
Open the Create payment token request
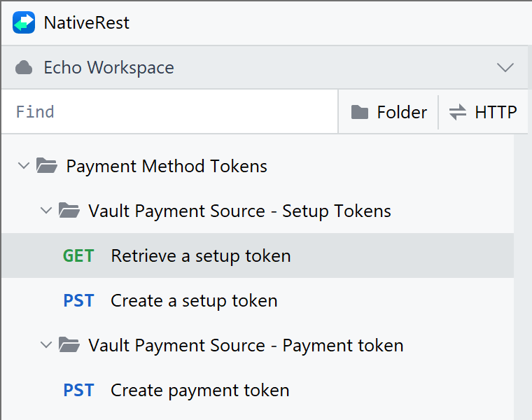click(x=258, y=390)
